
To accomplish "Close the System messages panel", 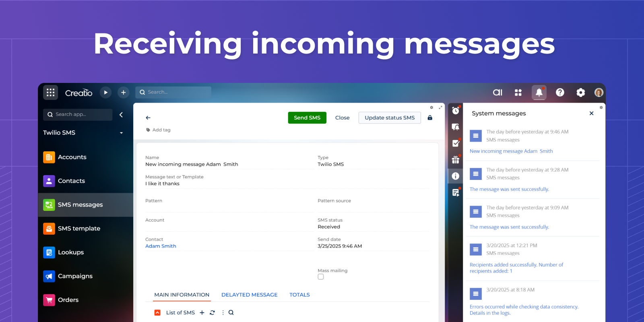I will pos(591,114).
